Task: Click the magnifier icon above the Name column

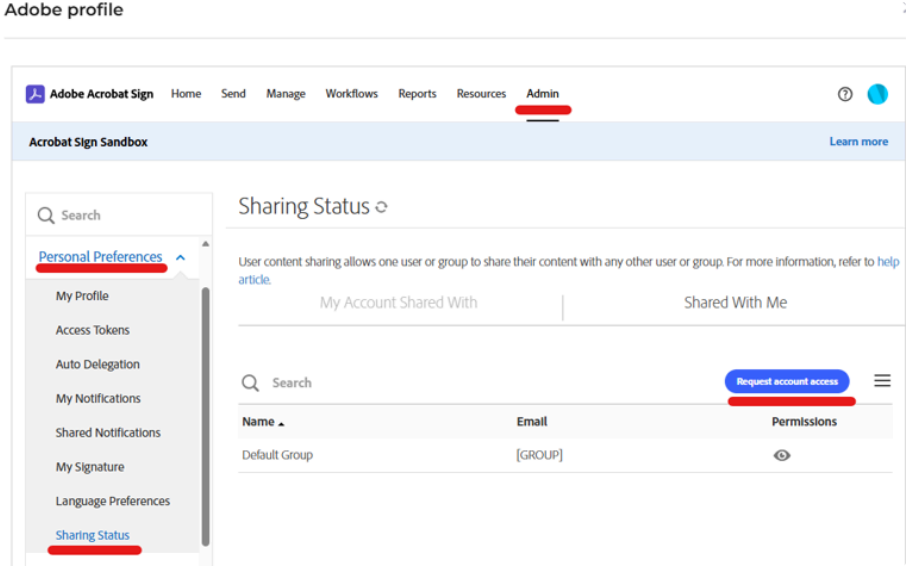Action: pyautogui.click(x=250, y=383)
